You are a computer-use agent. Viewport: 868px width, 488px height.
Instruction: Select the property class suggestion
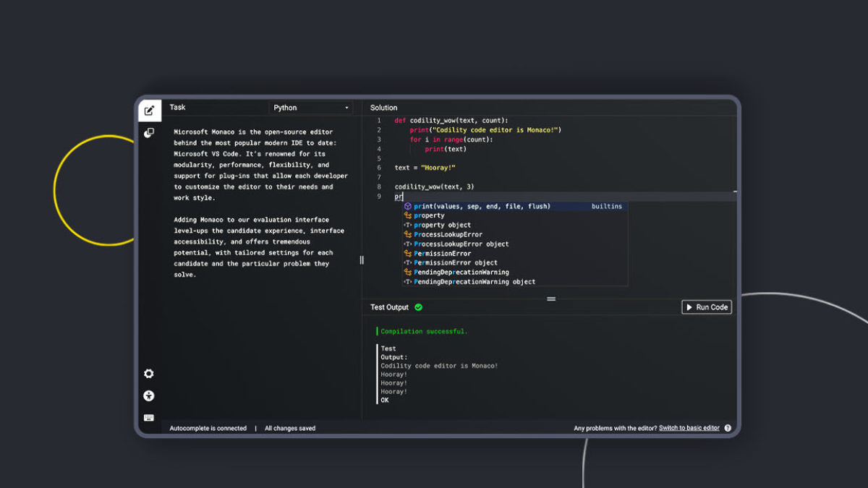515,215
